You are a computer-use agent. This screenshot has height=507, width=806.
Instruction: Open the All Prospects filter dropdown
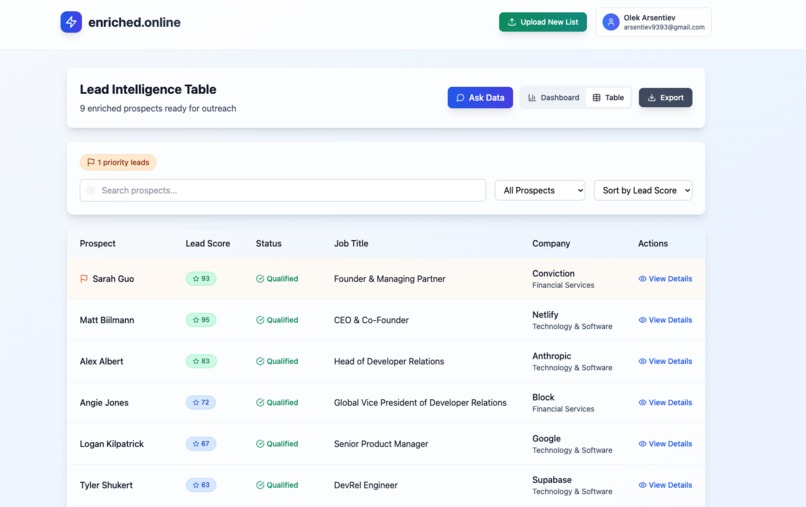(540, 190)
